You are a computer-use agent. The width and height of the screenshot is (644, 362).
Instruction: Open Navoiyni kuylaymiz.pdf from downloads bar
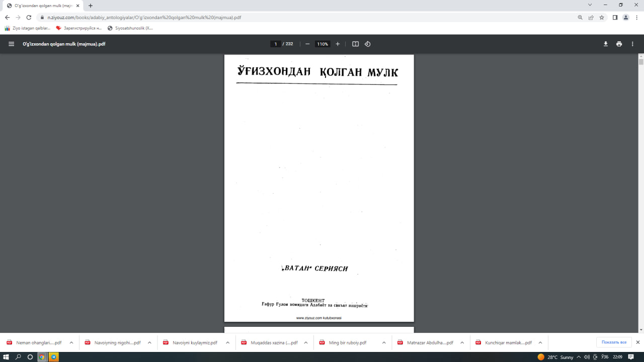pos(194,343)
